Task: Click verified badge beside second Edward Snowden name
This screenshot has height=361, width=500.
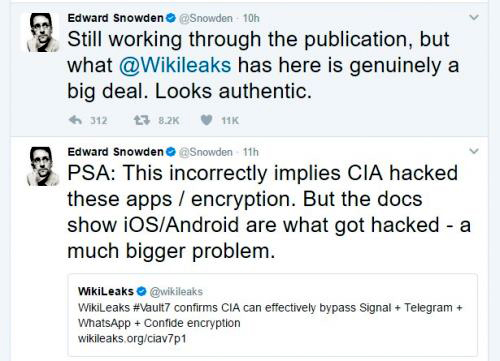Action: (x=171, y=152)
